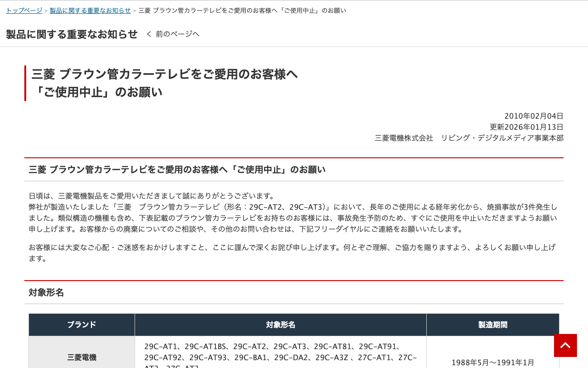
Task: Click the 製造期間 table column header
Action: coord(493,325)
